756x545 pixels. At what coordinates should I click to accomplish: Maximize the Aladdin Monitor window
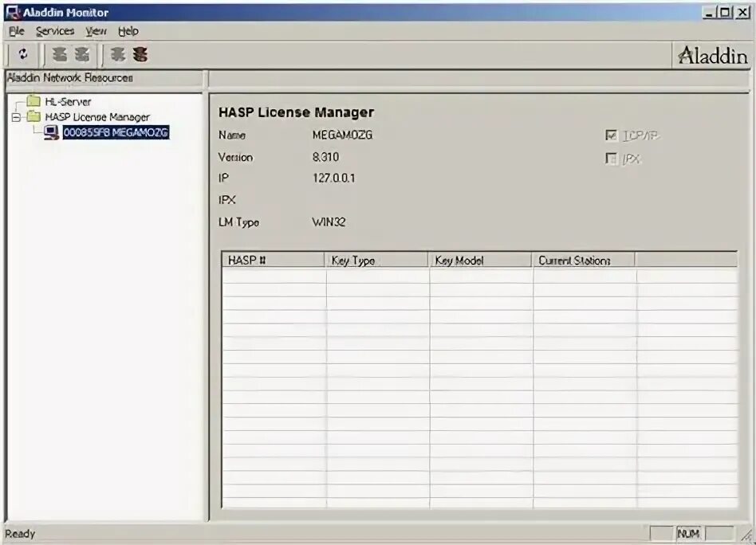click(724, 13)
